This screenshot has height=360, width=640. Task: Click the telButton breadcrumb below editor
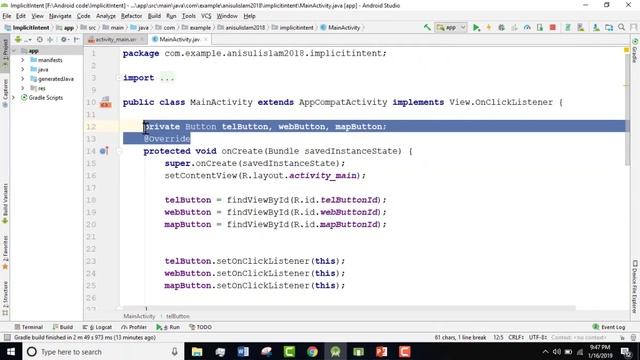coord(178,316)
